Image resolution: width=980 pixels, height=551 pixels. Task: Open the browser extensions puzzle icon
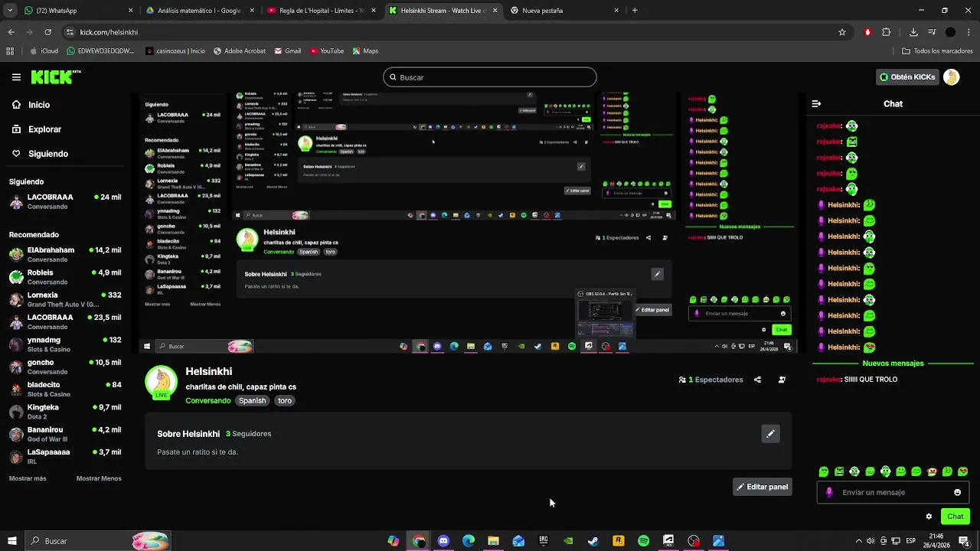[x=887, y=32]
